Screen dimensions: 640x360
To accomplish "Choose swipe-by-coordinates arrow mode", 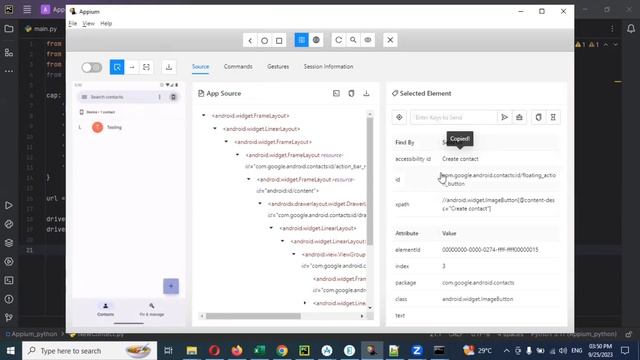I will click(132, 67).
